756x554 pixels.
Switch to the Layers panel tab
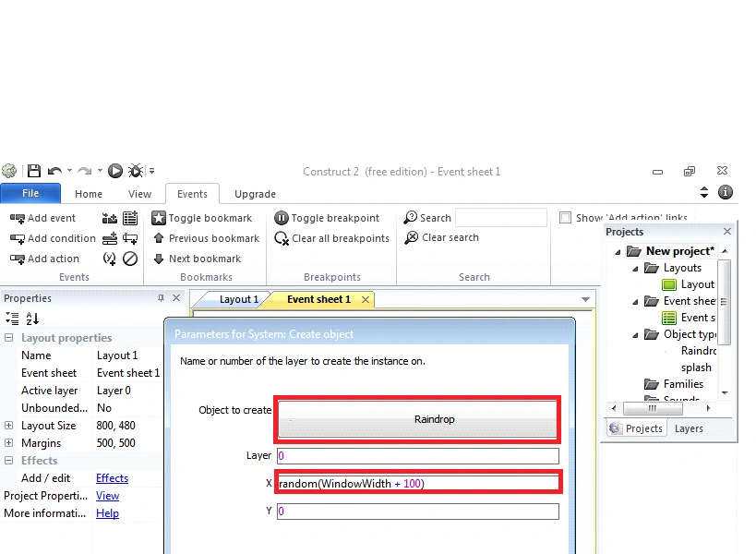click(x=689, y=428)
